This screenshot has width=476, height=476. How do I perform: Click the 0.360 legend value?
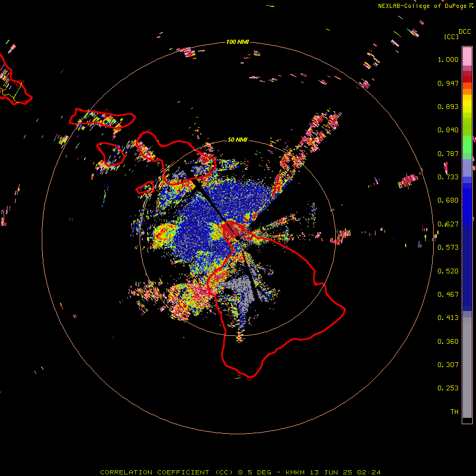coord(448,342)
